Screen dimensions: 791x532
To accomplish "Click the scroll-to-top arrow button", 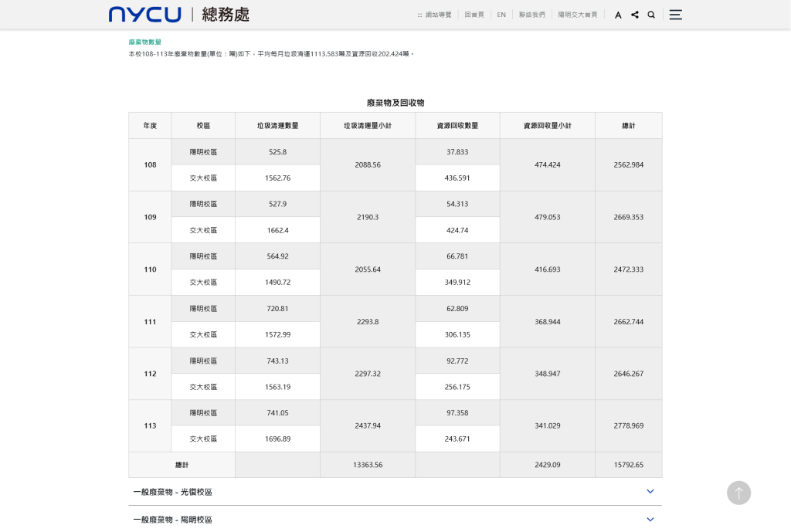I will (x=738, y=493).
